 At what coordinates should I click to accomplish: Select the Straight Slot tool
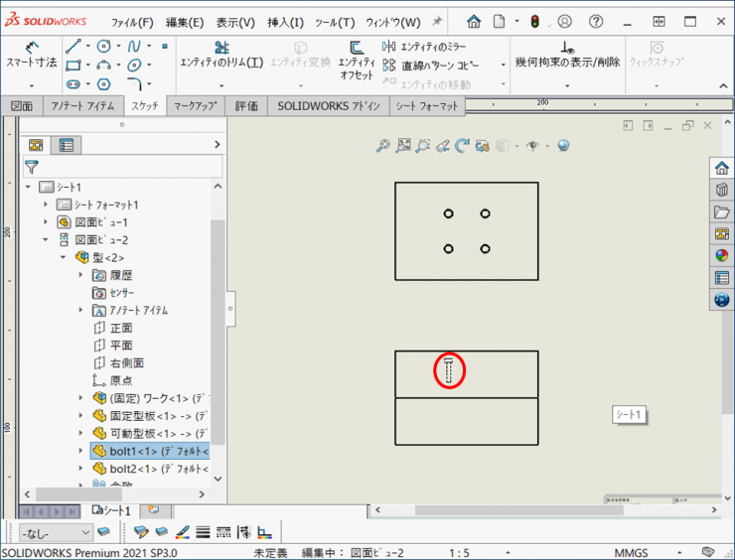(x=73, y=84)
